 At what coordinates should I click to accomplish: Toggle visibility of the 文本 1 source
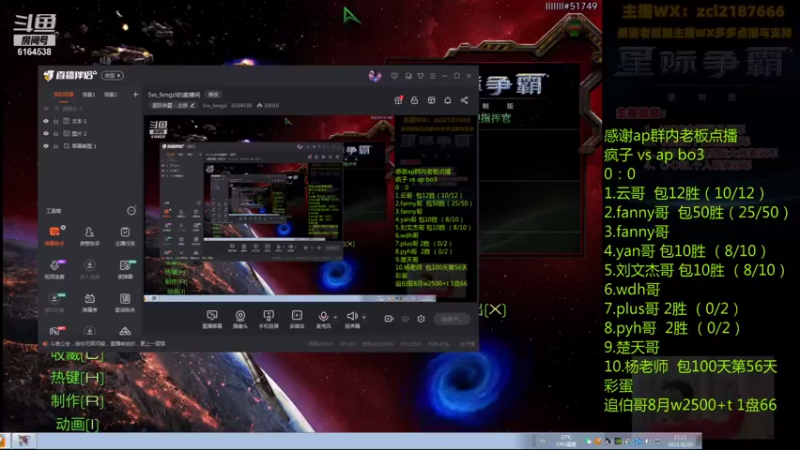click(46, 121)
